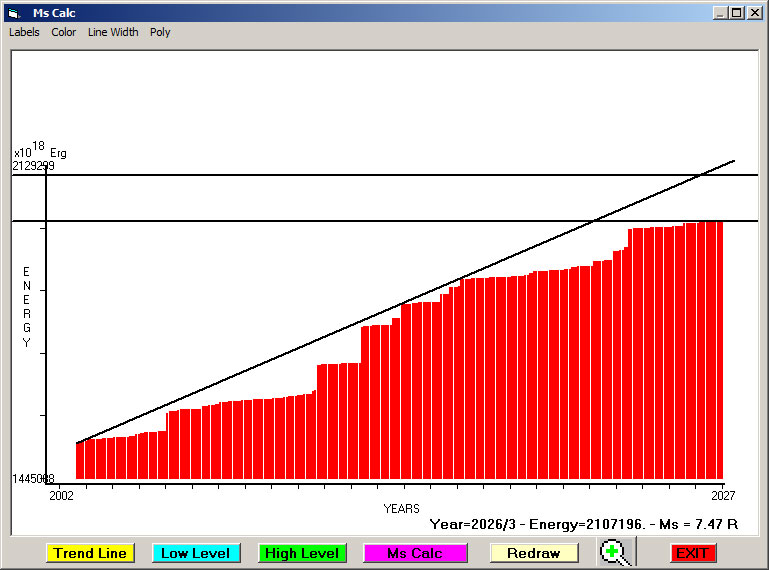Image resolution: width=769 pixels, height=570 pixels.
Task: Select the lower horizontal level line
Action: [x=300, y=220]
